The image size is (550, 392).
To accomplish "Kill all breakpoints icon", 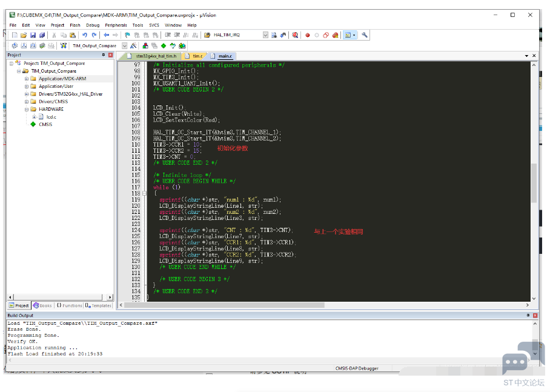I will tap(336, 35).
